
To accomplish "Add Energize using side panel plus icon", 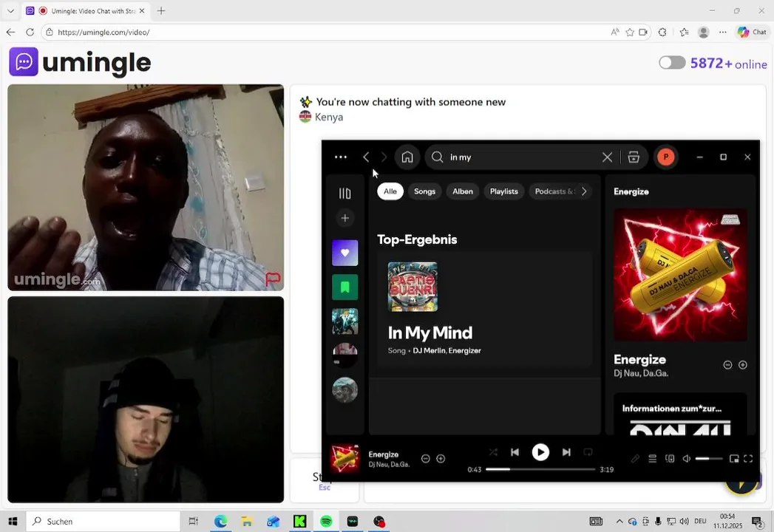I will click(x=742, y=365).
